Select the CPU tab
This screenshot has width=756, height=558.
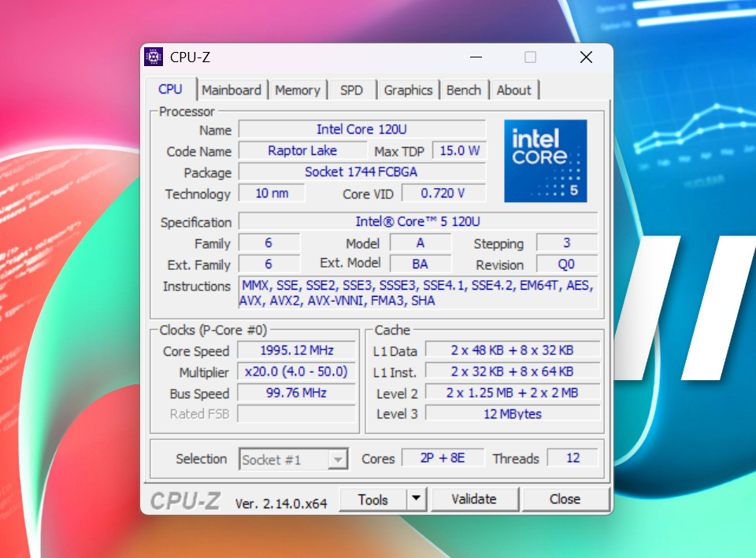tap(170, 89)
